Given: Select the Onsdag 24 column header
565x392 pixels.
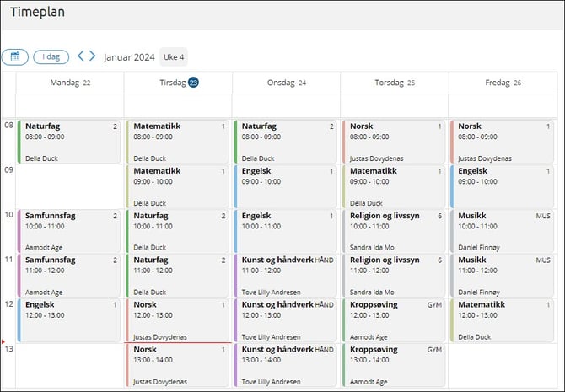Looking at the screenshot, I should [x=286, y=83].
